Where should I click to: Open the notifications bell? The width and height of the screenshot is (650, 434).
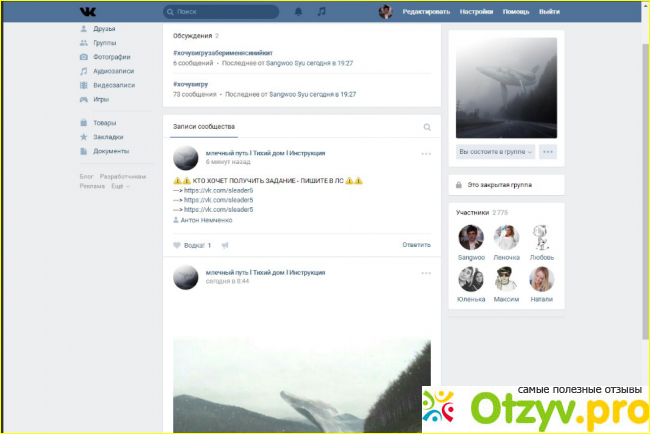pos(298,12)
